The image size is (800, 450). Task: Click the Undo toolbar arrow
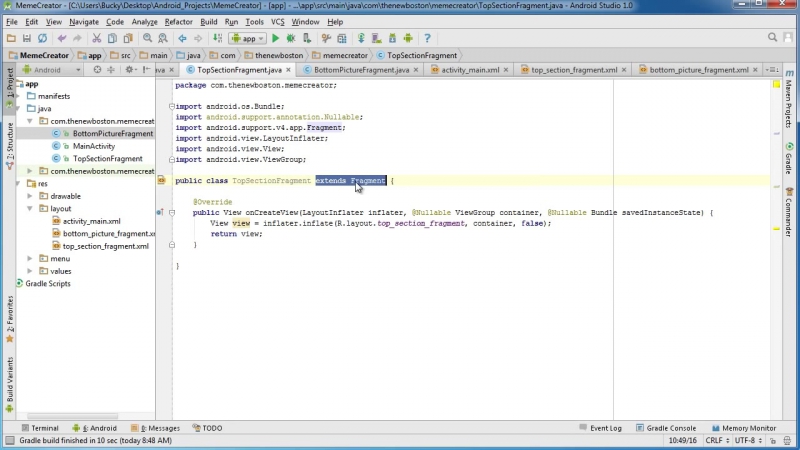(x=62, y=38)
